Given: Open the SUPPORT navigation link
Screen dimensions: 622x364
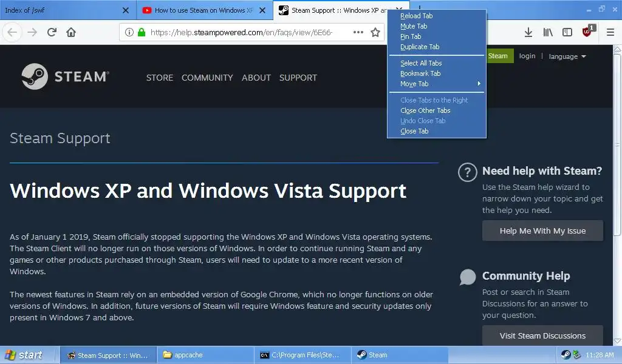Looking at the screenshot, I should (298, 78).
